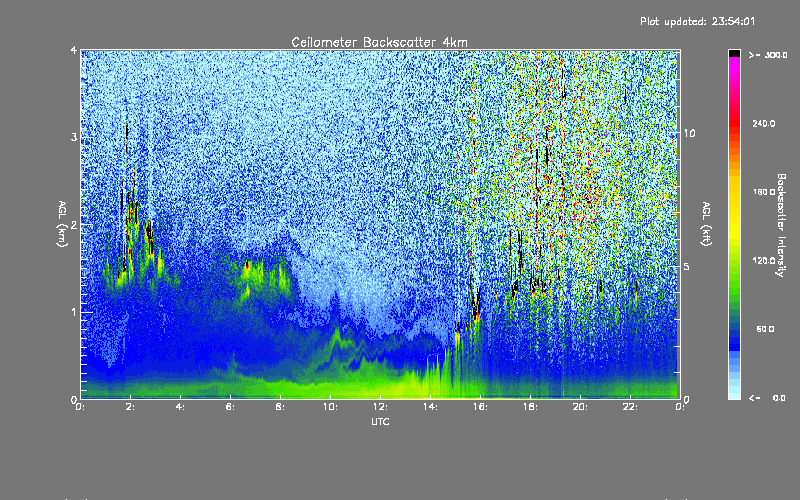Screen dimensions: 800x500
Task: Select the 'Ceilometer Backscatter 4km' plot title
Action: 379,42
